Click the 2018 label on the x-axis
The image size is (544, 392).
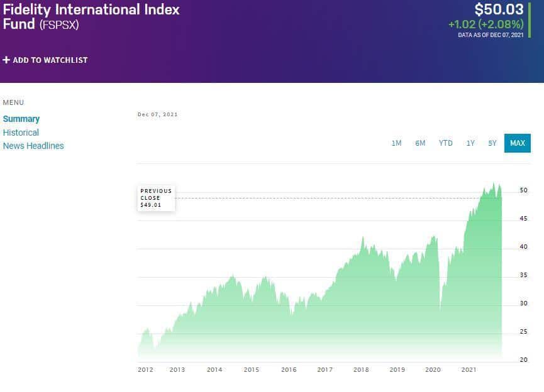click(361, 370)
